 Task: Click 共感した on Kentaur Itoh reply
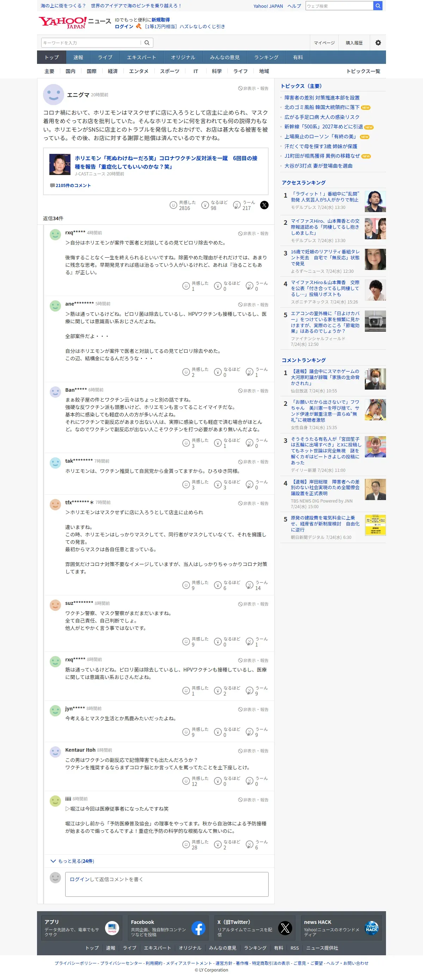click(186, 781)
